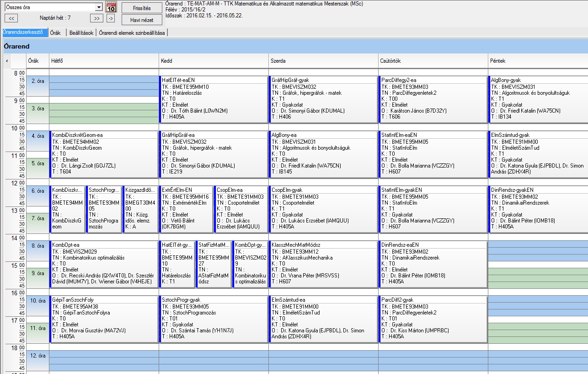588x374 pixels.
Task: Go to next week with >> button
Action: (96, 18)
